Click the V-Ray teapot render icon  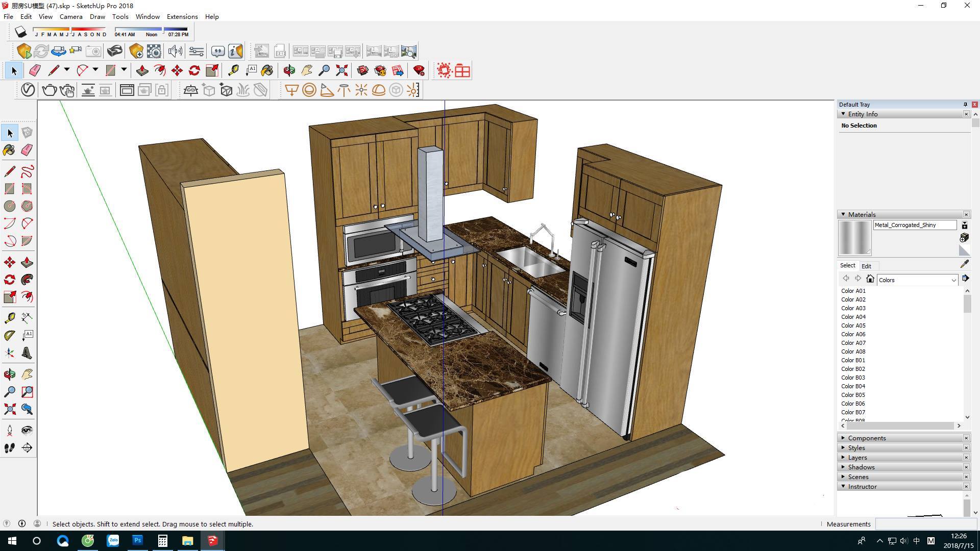[49, 90]
